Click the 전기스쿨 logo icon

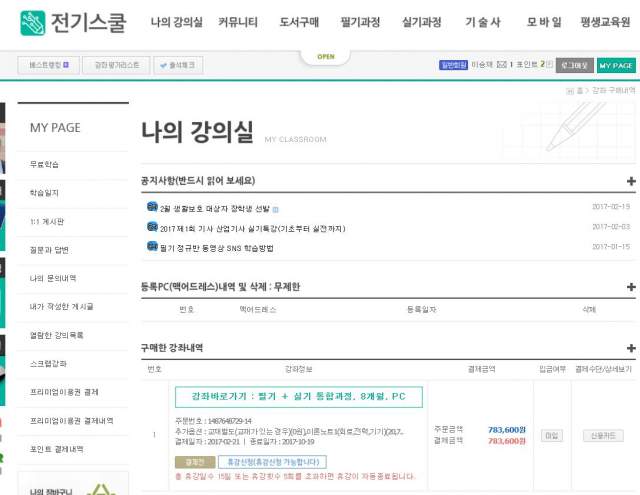point(35,22)
